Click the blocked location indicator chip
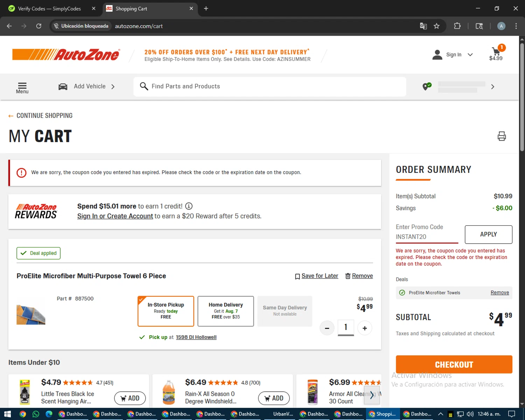The width and height of the screenshot is (525, 420). [81, 26]
